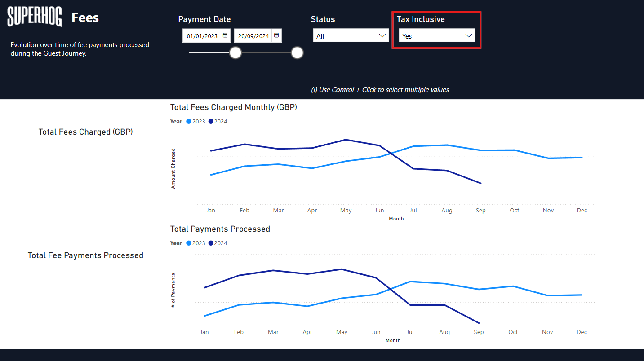Image resolution: width=644 pixels, height=361 pixels.
Task: Open the start date calendar picker icon
Action: click(225, 35)
